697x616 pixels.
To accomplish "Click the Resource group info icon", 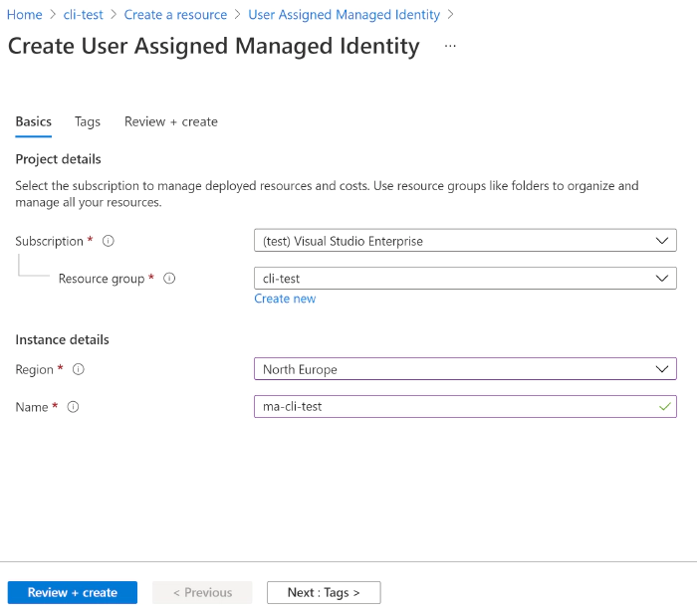I will click(x=169, y=279).
